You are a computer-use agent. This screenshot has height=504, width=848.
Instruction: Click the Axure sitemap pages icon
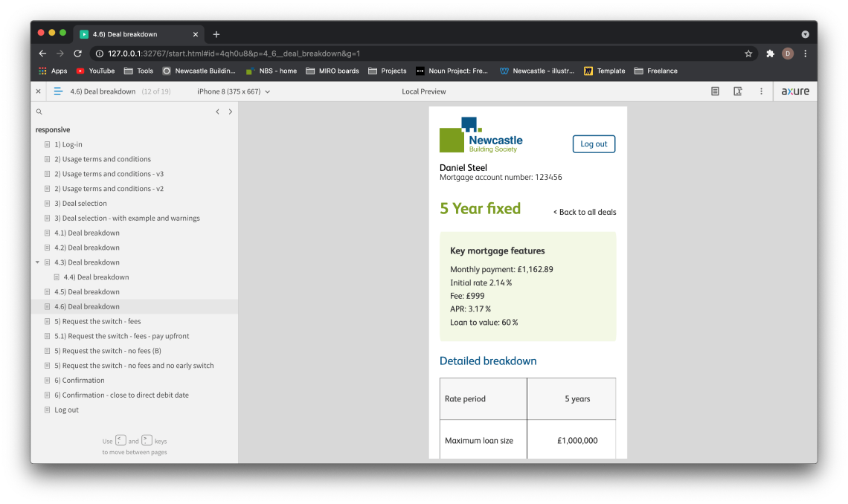(x=58, y=91)
